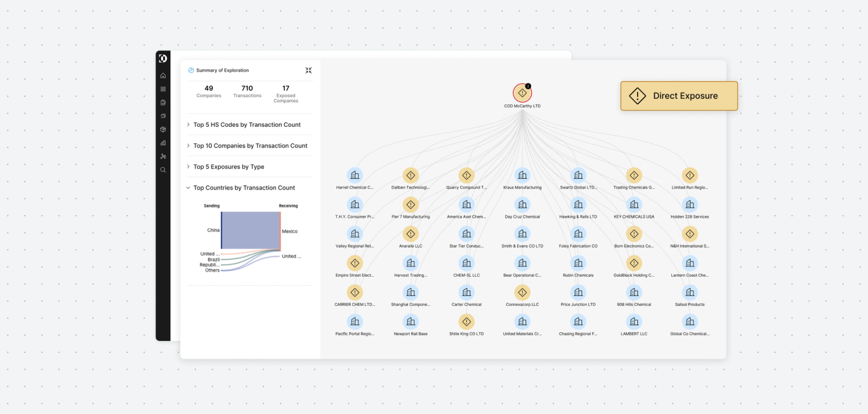The height and width of the screenshot is (414, 868).
Task: Click the Others label in Sankey chart
Action: pos(212,270)
